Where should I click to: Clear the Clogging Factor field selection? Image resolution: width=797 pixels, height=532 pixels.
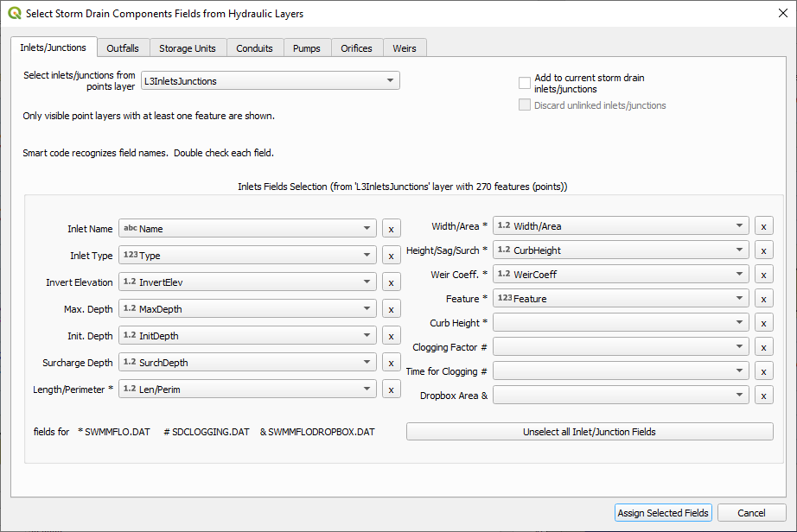coord(763,347)
